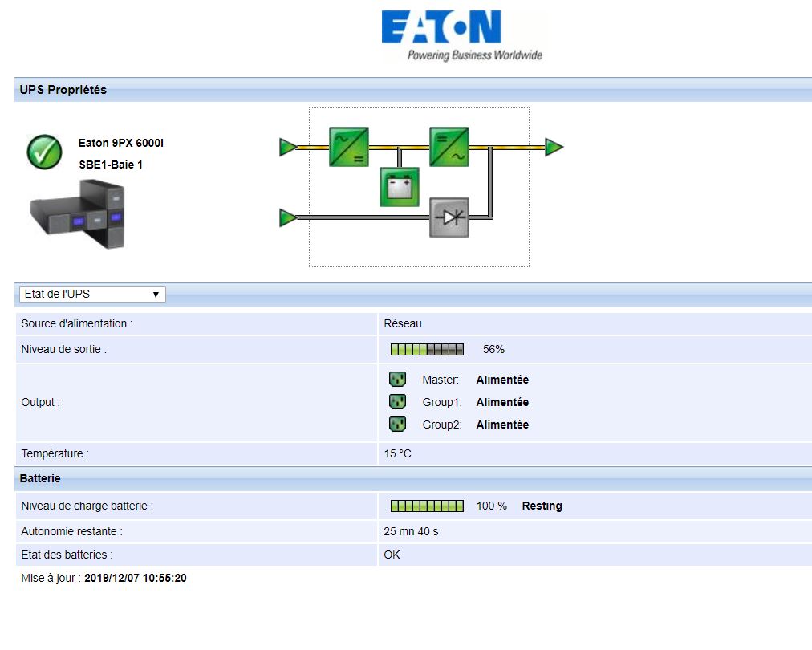The width and height of the screenshot is (812, 650).
Task: Click the Niveau de charge batterie label
Action: pyautogui.click(x=87, y=506)
